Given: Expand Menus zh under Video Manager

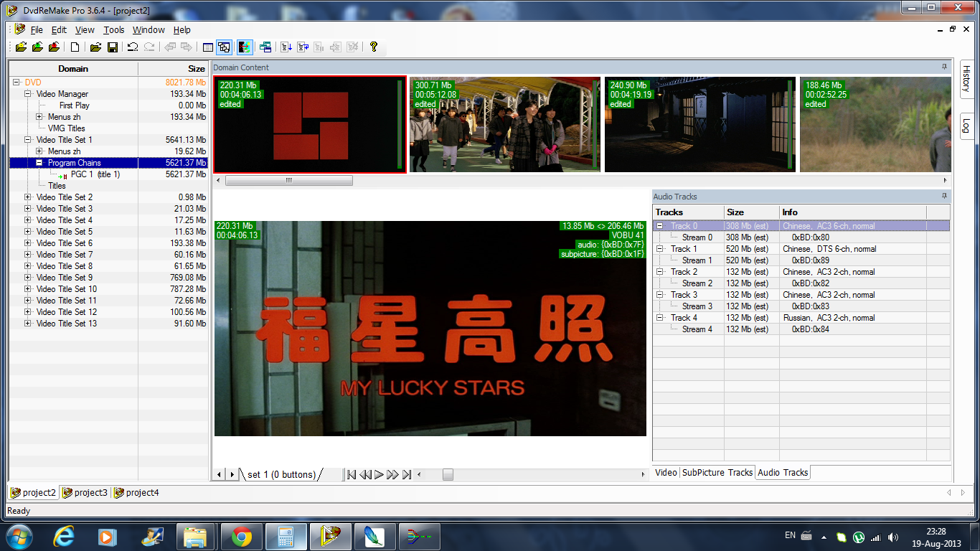Looking at the screenshot, I should pyautogui.click(x=39, y=117).
